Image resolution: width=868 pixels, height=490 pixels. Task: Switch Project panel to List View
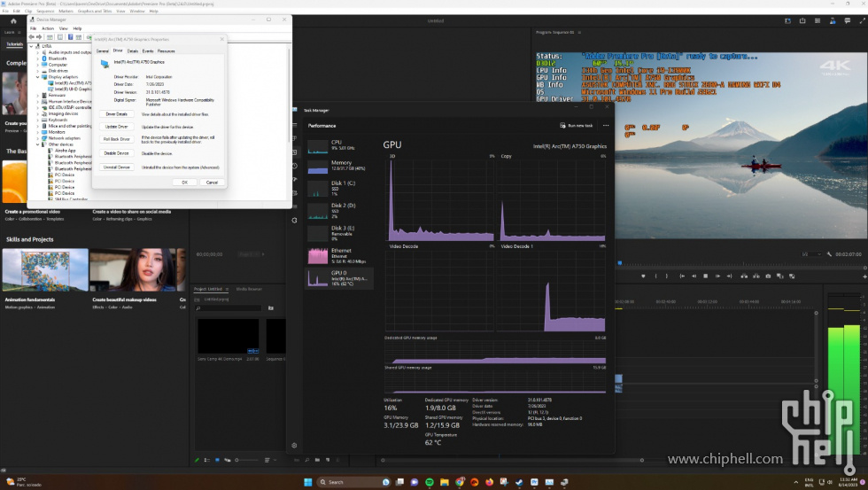click(207, 460)
